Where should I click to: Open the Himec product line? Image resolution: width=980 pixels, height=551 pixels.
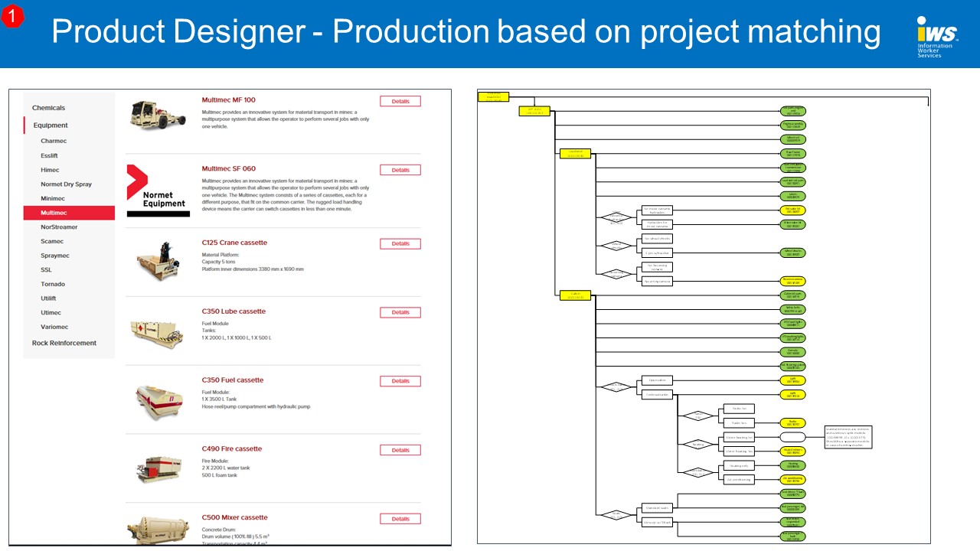(x=50, y=170)
